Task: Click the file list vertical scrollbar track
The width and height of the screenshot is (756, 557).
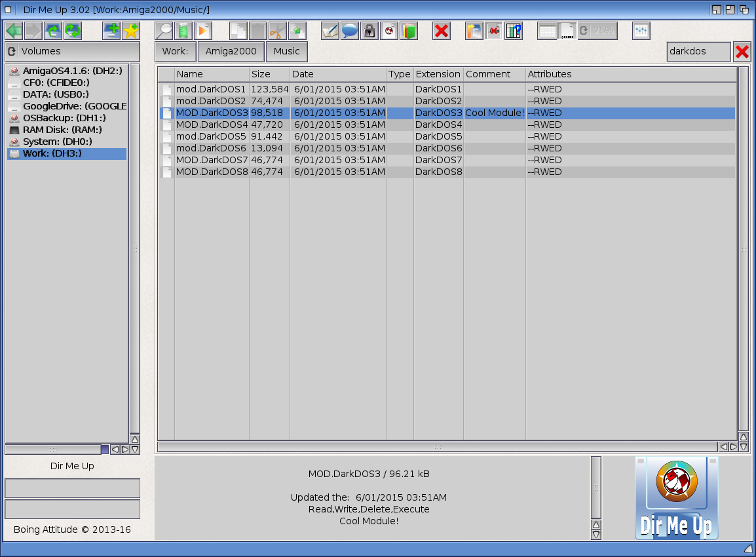Action: coord(744,248)
